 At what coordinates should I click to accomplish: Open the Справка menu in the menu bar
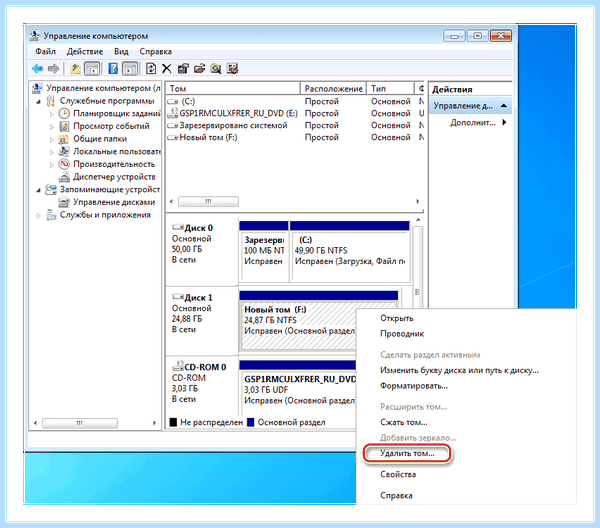pyautogui.click(x=155, y=52)
